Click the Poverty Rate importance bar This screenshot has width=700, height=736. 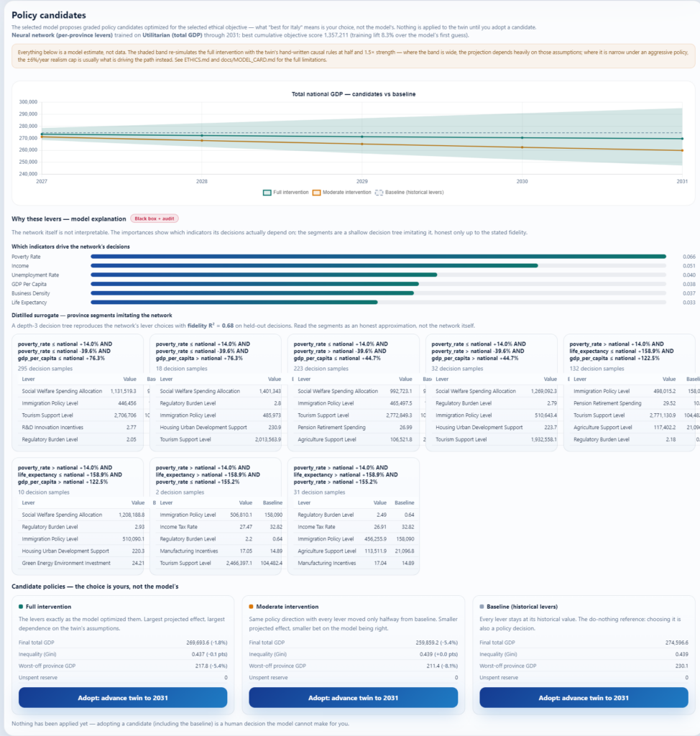pos(379,257)
